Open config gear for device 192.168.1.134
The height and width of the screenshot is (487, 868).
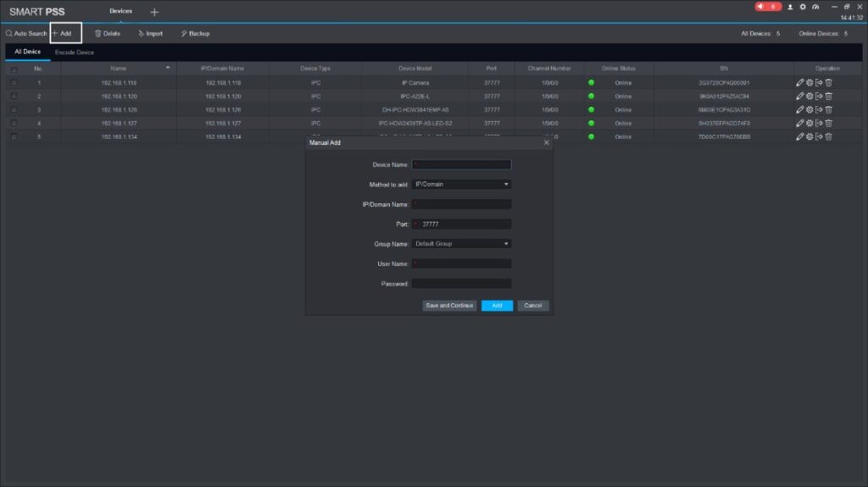810,136
